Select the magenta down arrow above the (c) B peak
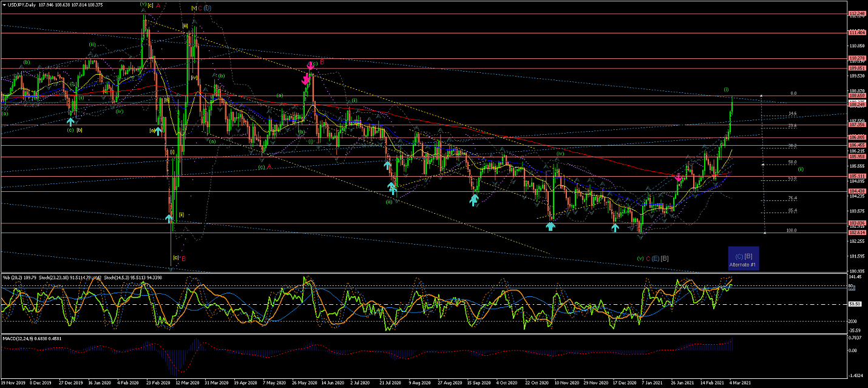Viewport: 868px width, 388px height. pyautogui.click(x=310, y=65)
